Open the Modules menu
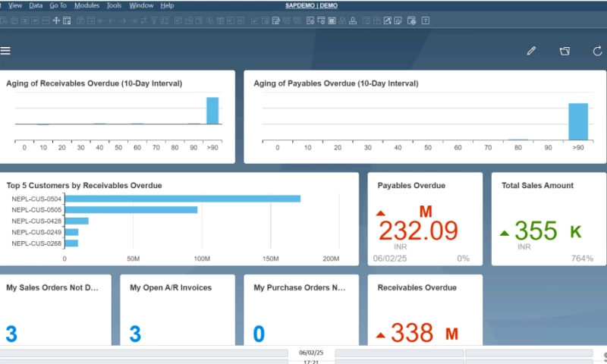The height and width of the screenshot is (364, 607). pos(86,5)
